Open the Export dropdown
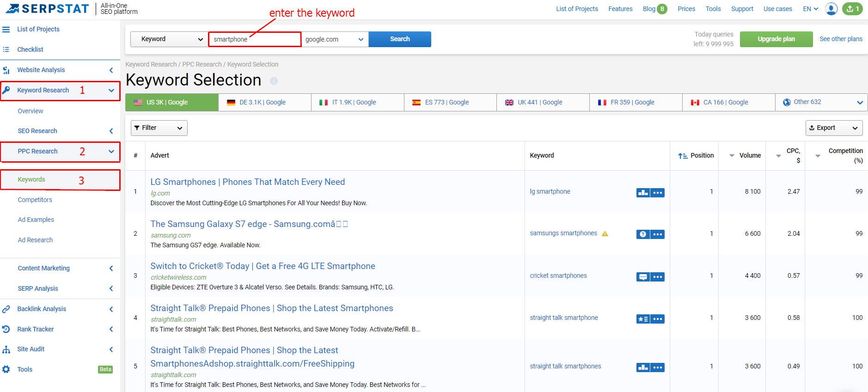This screenshot has width=868, height=392. coord(834,128)
